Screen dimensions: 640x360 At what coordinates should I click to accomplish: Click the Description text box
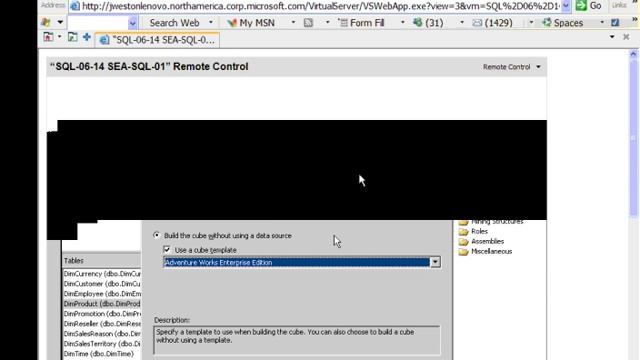297,340
